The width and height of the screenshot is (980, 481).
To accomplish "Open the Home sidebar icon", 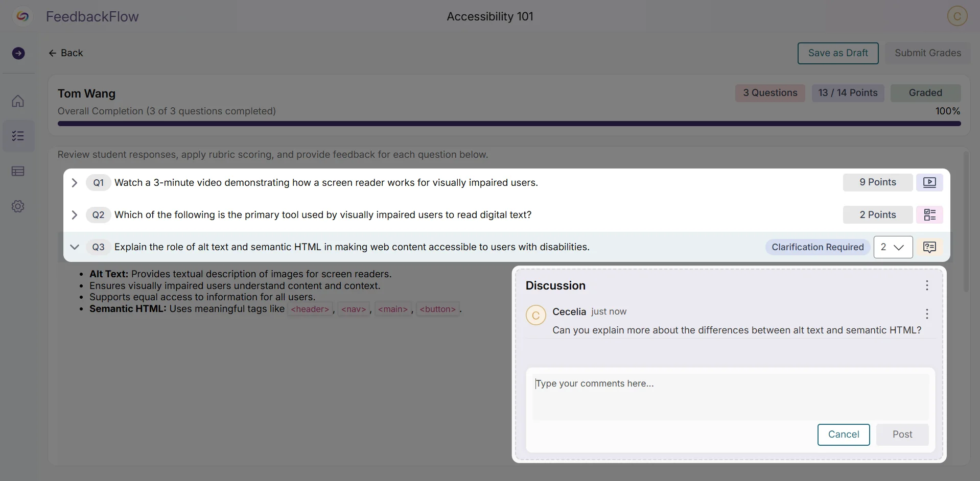I will (18, 101).
